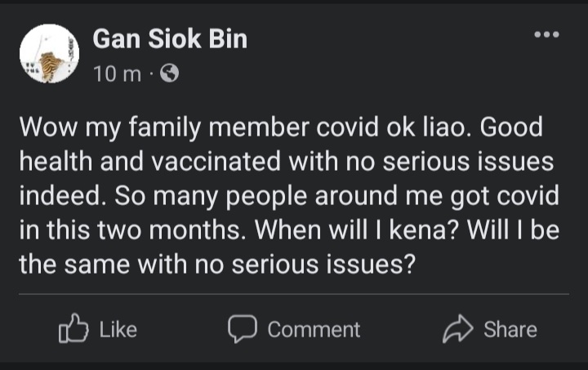Open the three-dot post options menu
The height and width of the screenshot is (370, 588).
[x=546, y=35]
